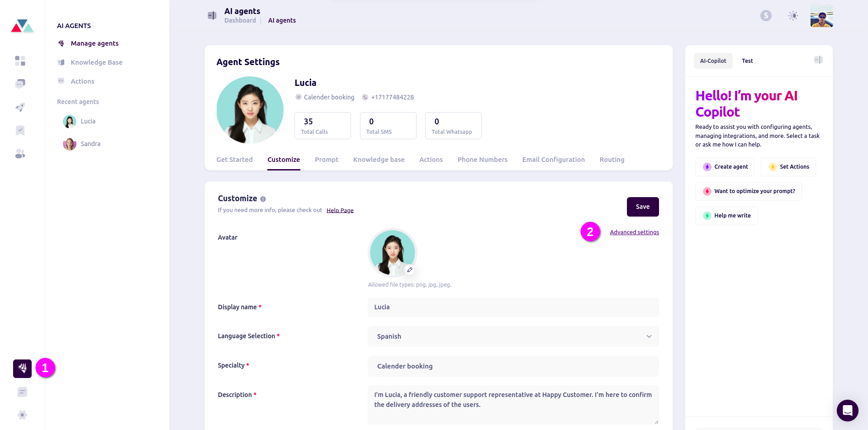Screen dimensions: 868x430
Task: Open the dashboard grid icon in sidebar
Action: 20,61
